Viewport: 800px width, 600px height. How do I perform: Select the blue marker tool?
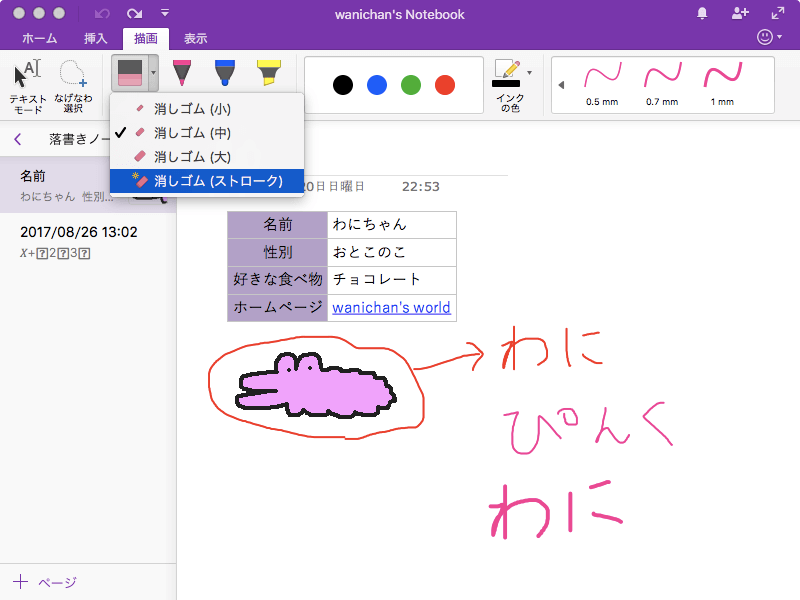(224, 72)
